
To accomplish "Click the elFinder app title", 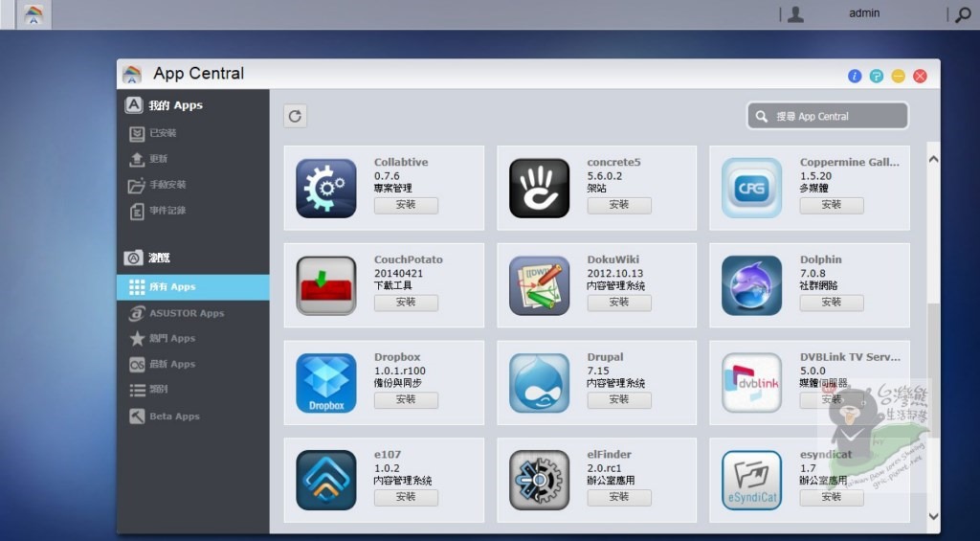I will (610, 455).
